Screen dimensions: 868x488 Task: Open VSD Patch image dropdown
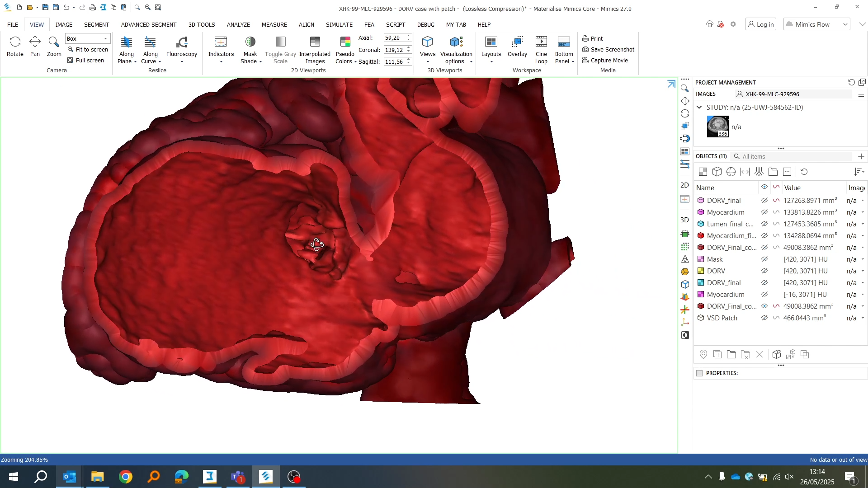[x=863, y=318]
